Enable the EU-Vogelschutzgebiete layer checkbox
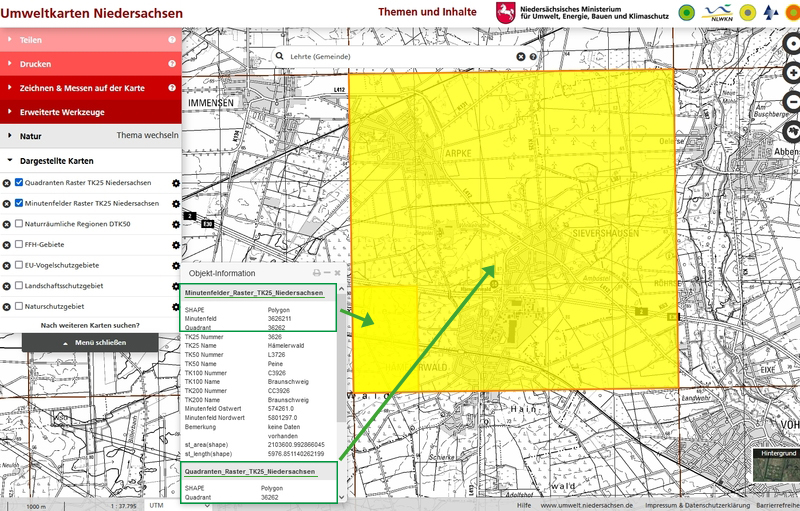 [x=19, y=265]
